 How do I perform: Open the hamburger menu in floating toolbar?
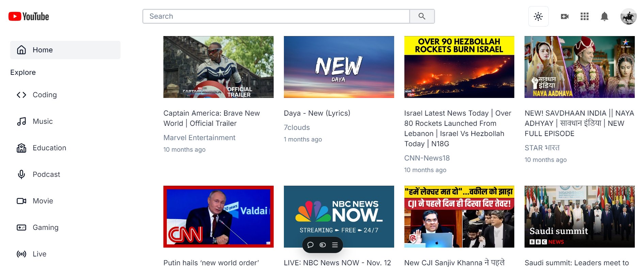[335, 245]
